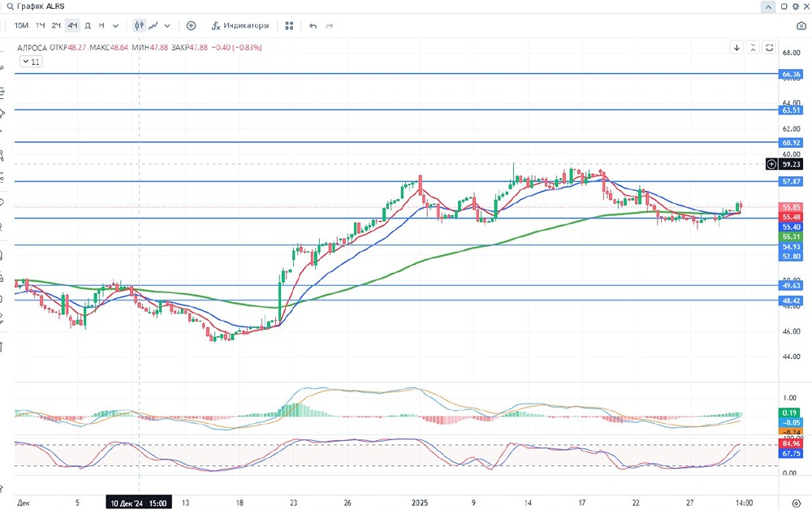This screenshot has width=812, height=510.
Task: Click the search magnifier icon near График ALRS
Action: tap(10, 6)
